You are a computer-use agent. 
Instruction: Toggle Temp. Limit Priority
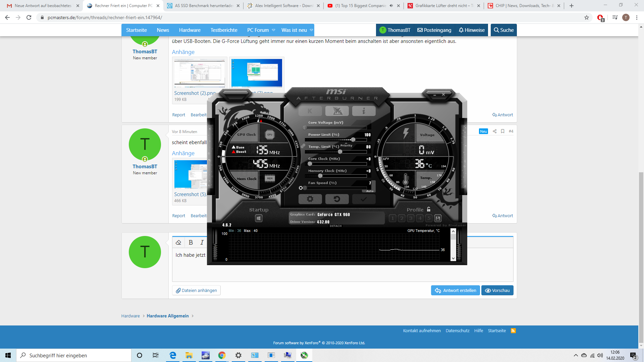coord(346,145)
